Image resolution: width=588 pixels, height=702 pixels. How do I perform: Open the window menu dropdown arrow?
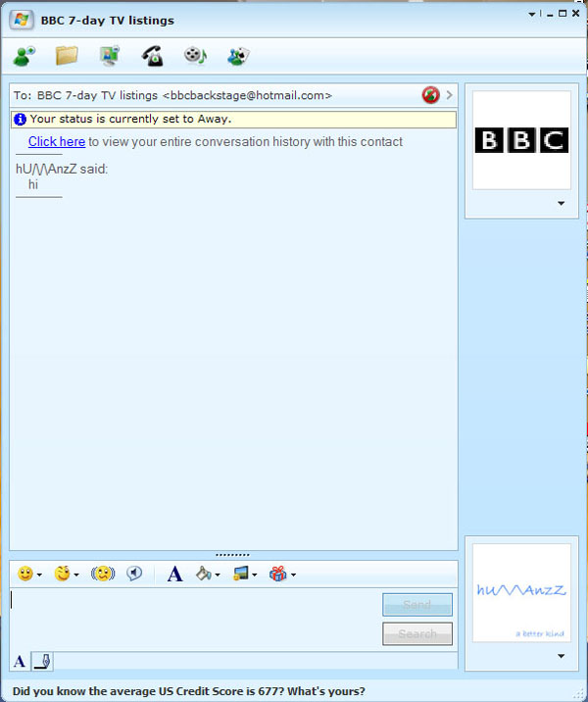(532, 15)
